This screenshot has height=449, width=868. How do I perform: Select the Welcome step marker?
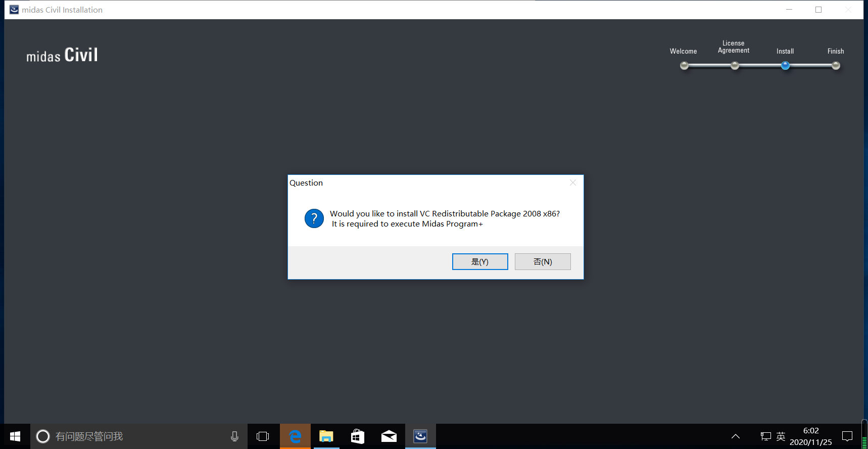coord(684,65)
